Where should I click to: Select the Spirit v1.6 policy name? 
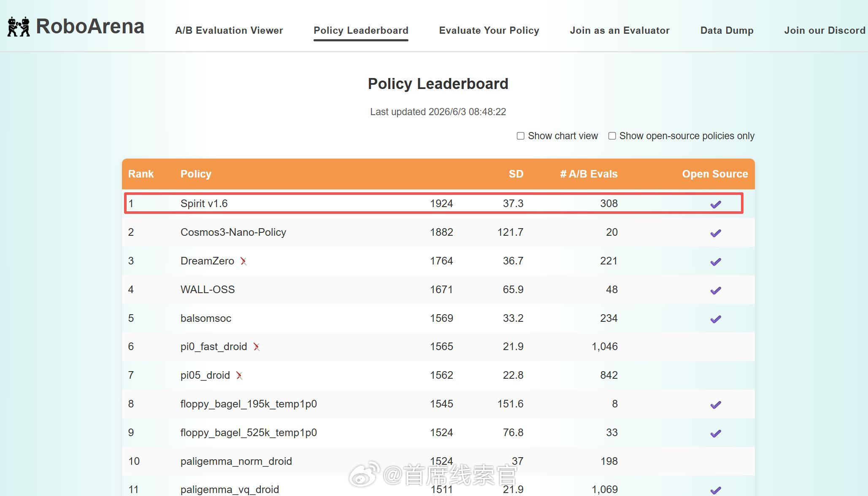pyautogui.click(x=204, y=203)
